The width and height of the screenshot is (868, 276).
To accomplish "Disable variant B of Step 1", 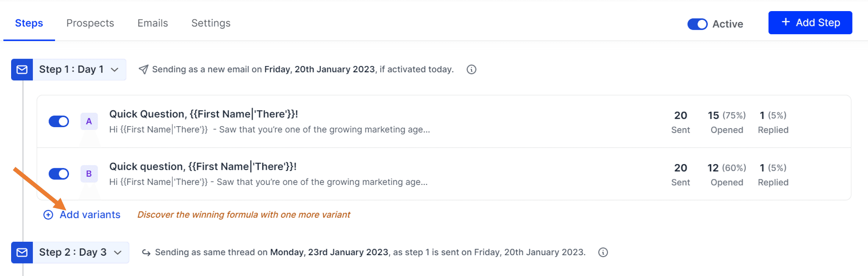I will click(x=59, y=174).
